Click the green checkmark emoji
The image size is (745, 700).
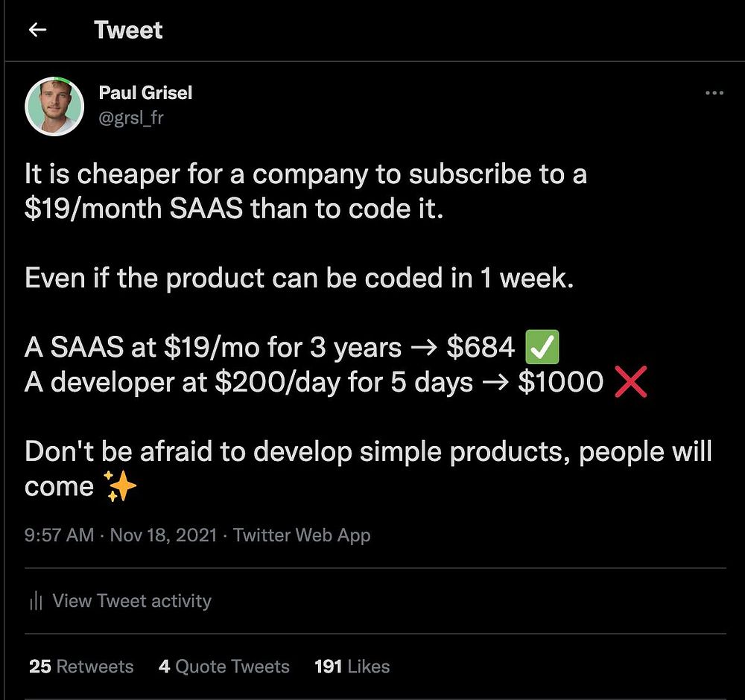click(x=542, y=347)
